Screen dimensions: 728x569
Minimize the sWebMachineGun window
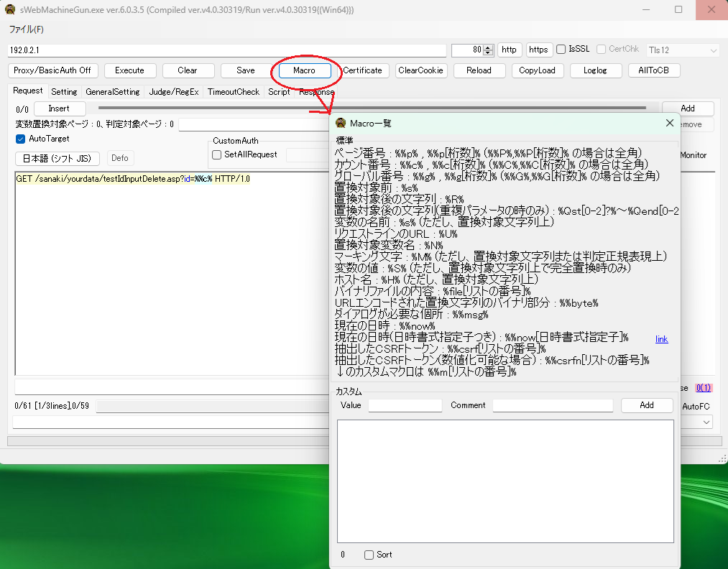pyautogui.click(x=646, y=9)
